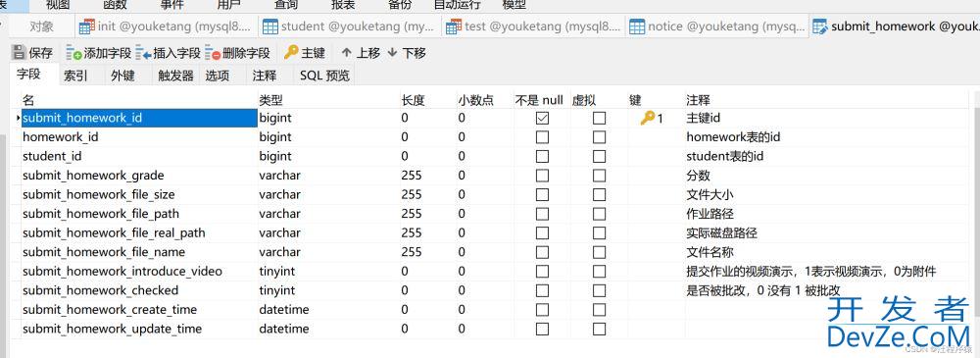This screenshot has width=980, height=358.
Task: Click the 添加字段 add field icon
Action: click(x=73, y=53)
